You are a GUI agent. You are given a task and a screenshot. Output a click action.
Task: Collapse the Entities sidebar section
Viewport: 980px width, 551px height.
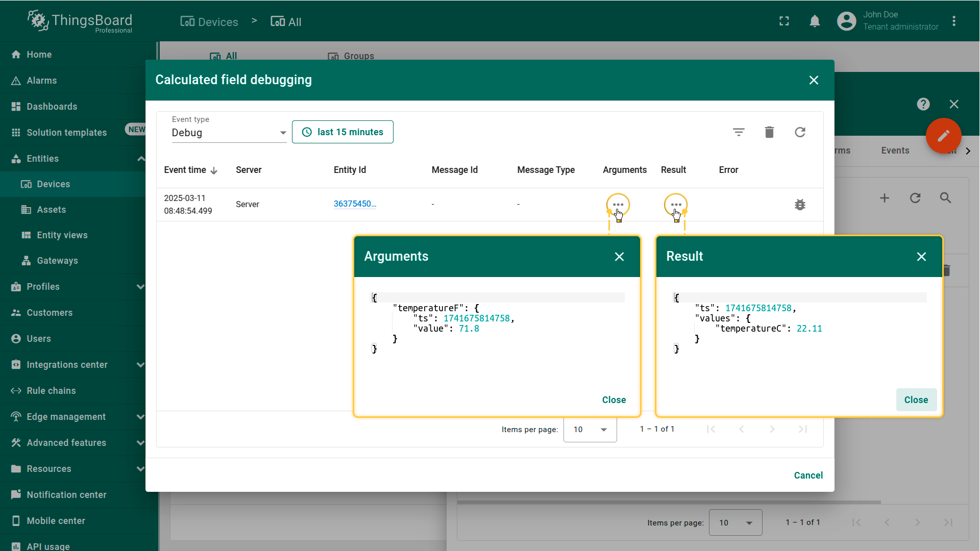141,159
